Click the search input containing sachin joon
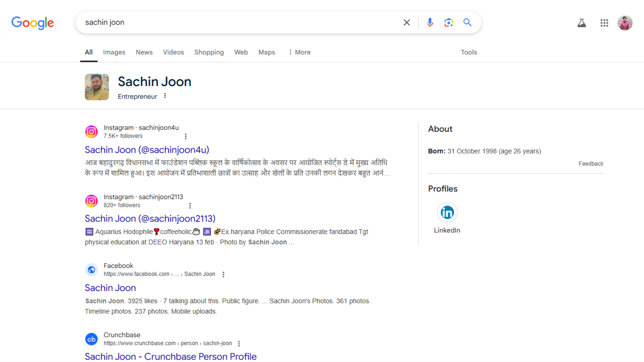Screen dimensions: 644x362 click(x=235, y=22)
